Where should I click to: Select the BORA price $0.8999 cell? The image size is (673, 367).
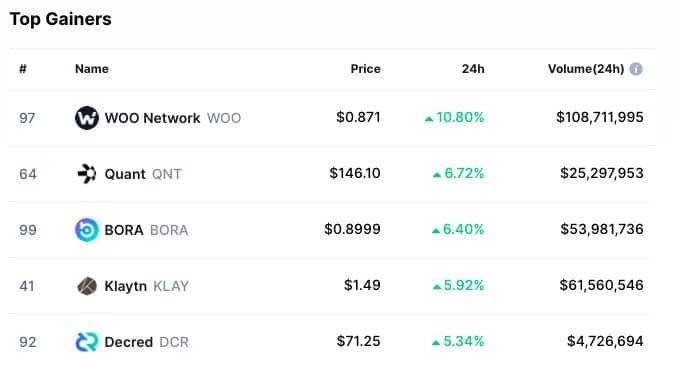(352, 229)
